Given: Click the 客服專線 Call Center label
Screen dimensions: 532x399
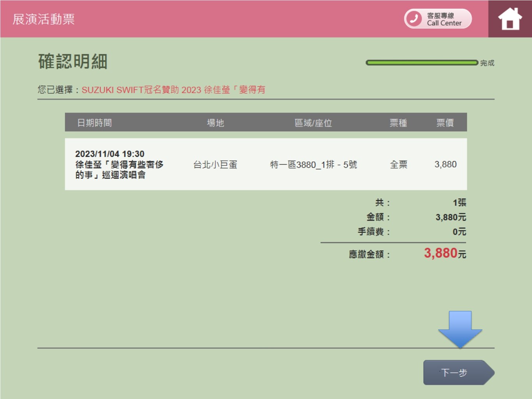Looking at the screenshot, I should point(444,19).
